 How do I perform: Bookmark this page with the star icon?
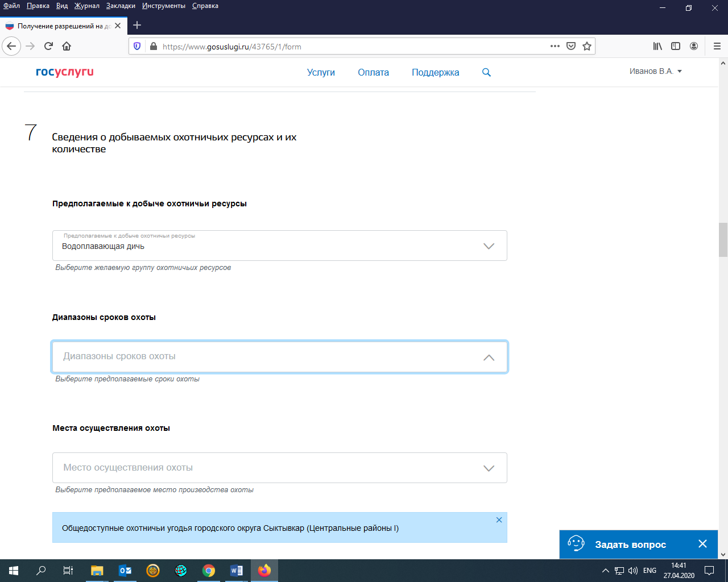click(x=587, y=47)
